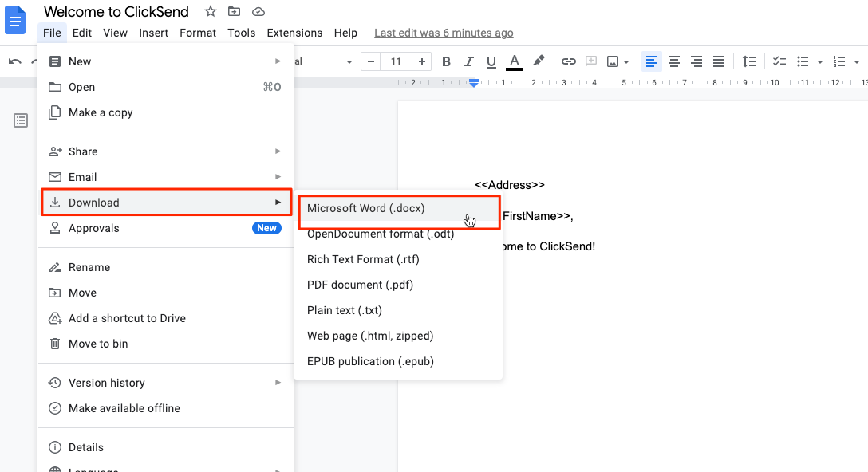Image resolution: width=868 pixels, height=472 pixels.
Task: Click the add comment icon
Action: [591, 61]
